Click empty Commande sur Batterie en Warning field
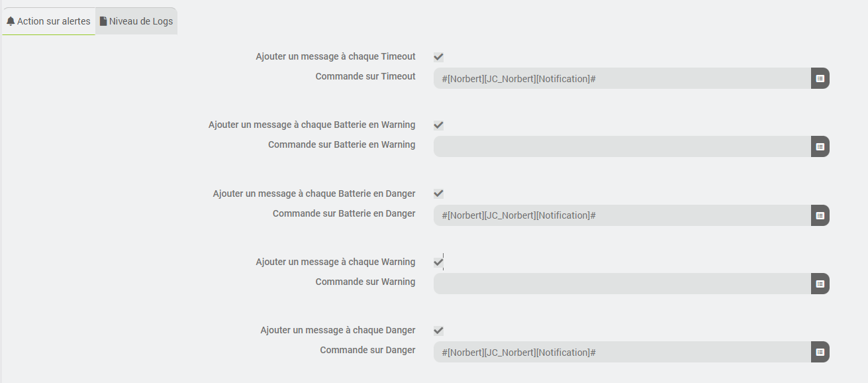Screen dimensions: 868x383 [622, 146]
